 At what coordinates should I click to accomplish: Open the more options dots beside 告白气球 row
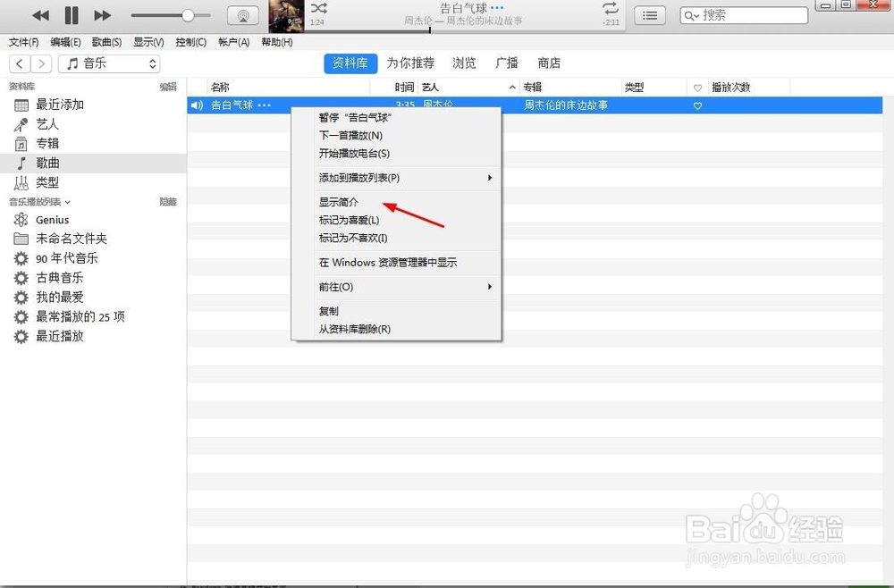264,105
